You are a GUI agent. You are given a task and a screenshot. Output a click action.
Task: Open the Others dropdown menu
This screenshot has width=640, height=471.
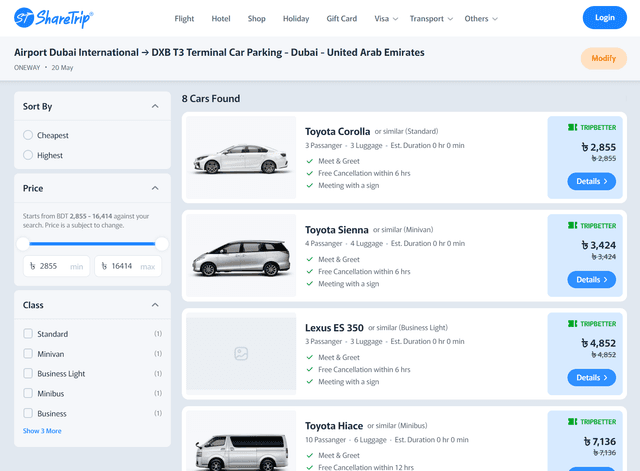pos(481,19)
